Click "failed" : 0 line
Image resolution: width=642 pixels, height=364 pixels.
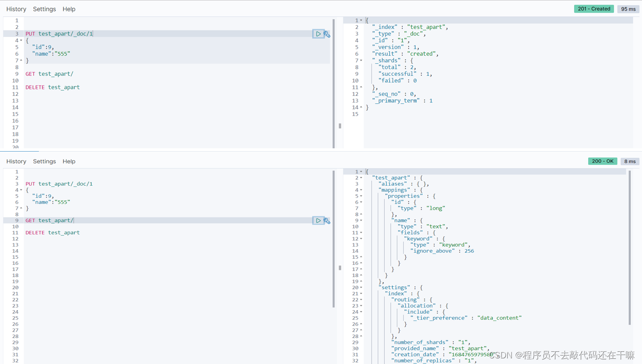click(x=397, y=80)
